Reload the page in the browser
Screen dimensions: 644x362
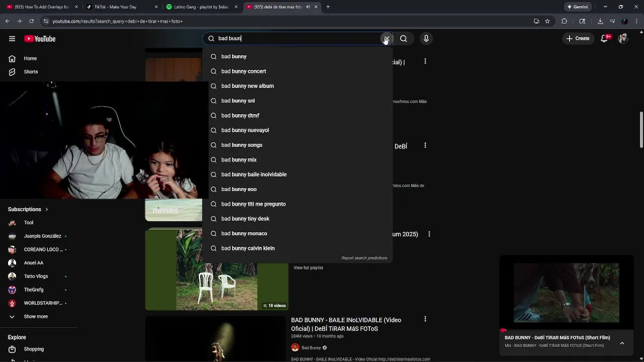pos(32,21)
